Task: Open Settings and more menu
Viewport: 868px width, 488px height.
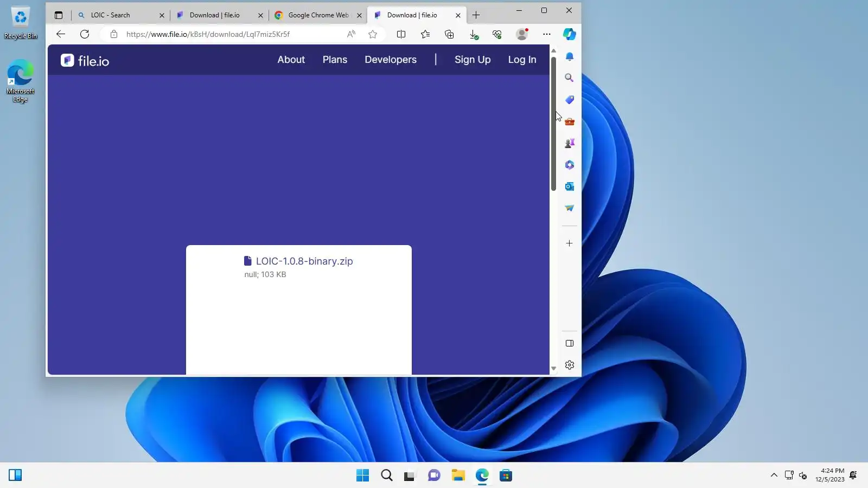Action: [547, 34]
